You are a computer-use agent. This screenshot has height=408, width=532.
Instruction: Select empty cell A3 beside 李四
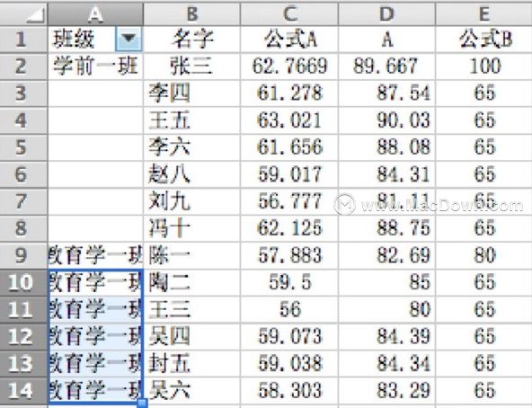tap(95, 93)
